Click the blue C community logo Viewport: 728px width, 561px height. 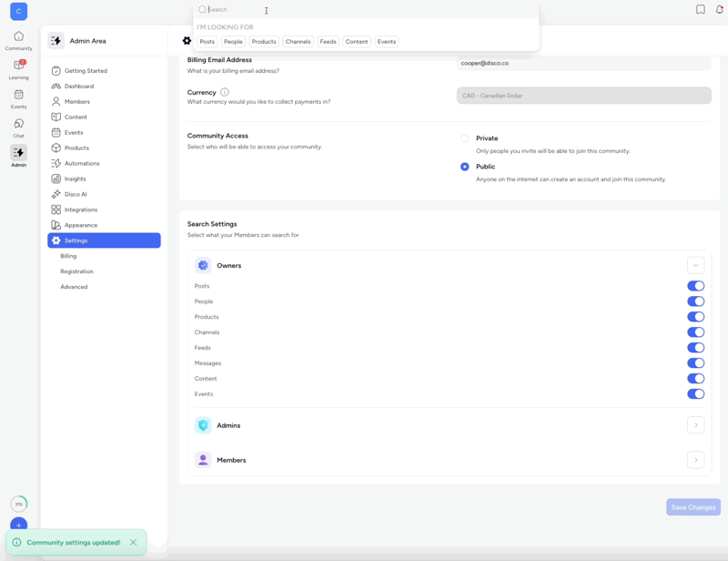[x=18, y=12]
